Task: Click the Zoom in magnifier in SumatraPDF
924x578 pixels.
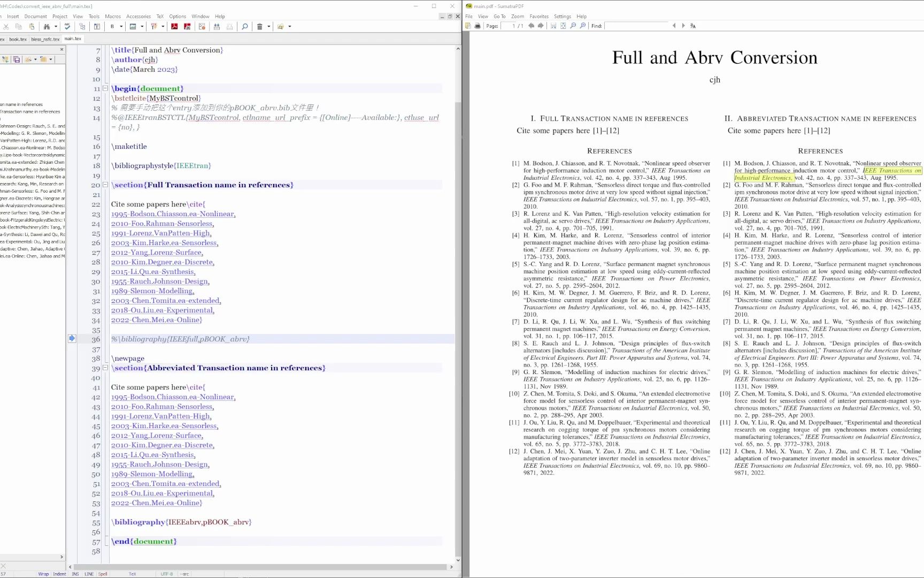Action: click(x=583, y=26)
